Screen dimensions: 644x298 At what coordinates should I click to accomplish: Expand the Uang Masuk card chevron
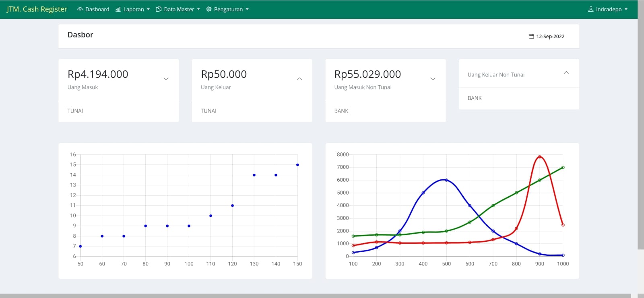(166, 79)
